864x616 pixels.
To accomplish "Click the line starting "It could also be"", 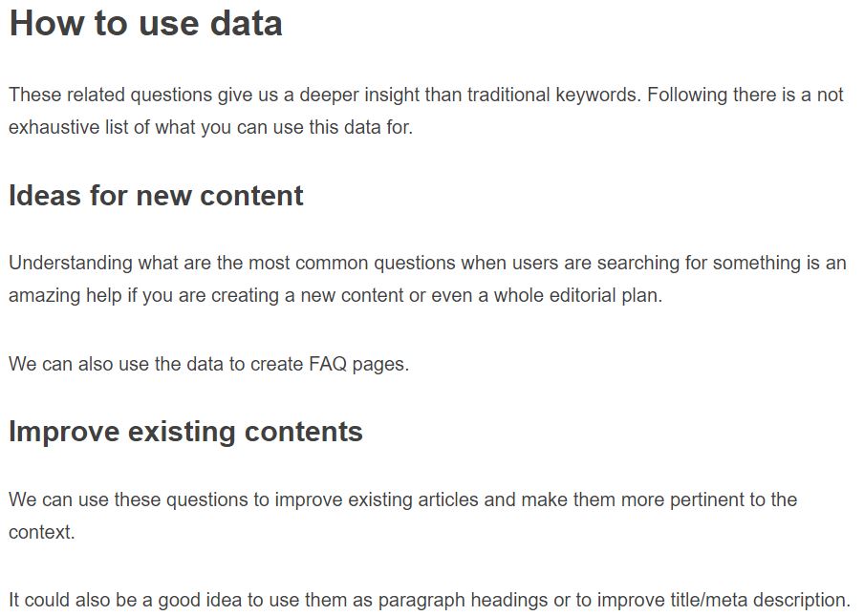I will 429,600.
